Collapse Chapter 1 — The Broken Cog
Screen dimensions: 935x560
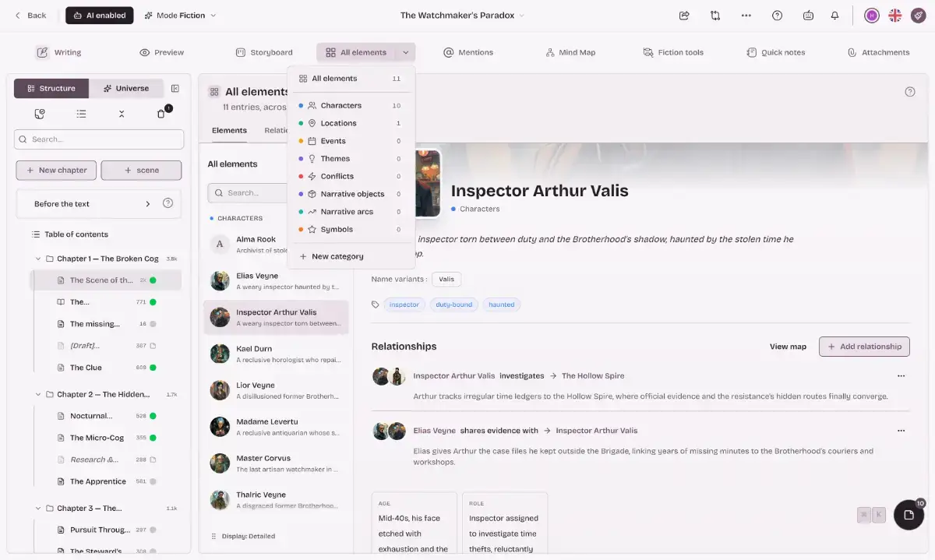click(38, 259)
